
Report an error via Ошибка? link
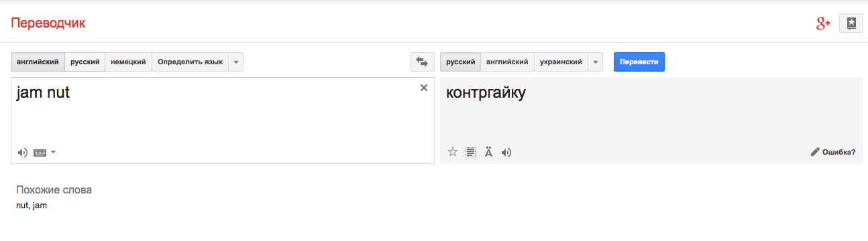(833, 152)
